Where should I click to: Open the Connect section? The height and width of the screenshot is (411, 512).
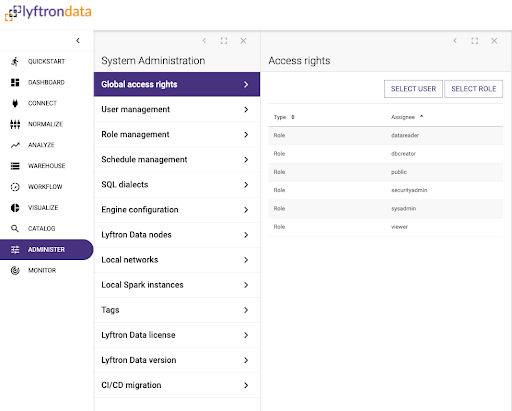(46, 103)
